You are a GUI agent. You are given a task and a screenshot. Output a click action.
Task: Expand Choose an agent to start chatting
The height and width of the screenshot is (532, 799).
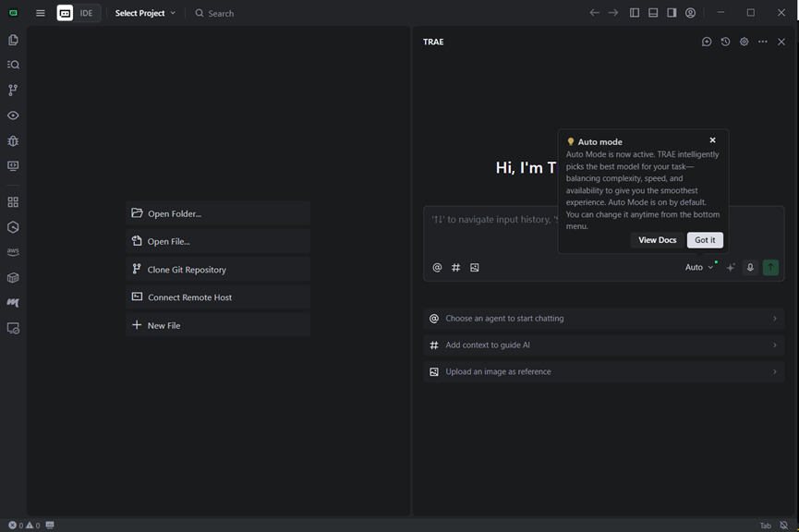point(604,319)
